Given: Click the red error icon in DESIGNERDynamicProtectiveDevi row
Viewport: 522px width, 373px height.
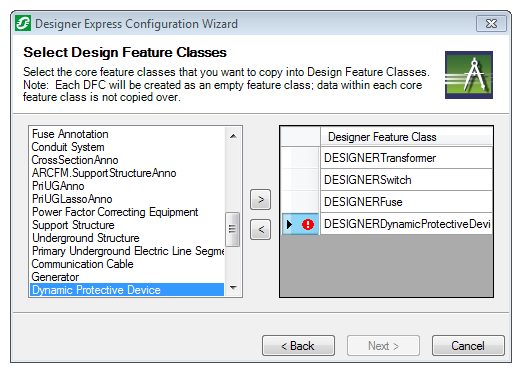Looking at the screenshot, I should click(308, 224).
